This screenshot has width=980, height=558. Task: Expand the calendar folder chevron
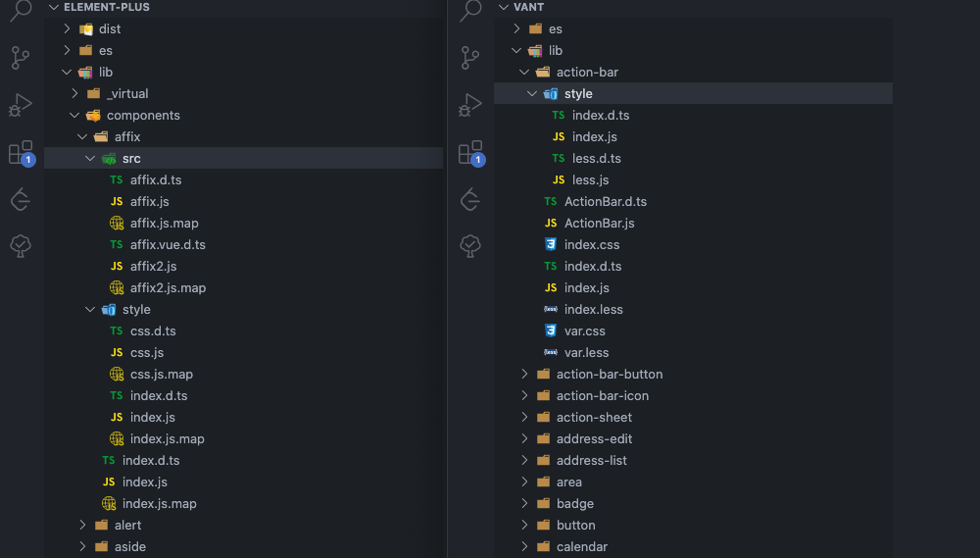click(x=524, y=547)
